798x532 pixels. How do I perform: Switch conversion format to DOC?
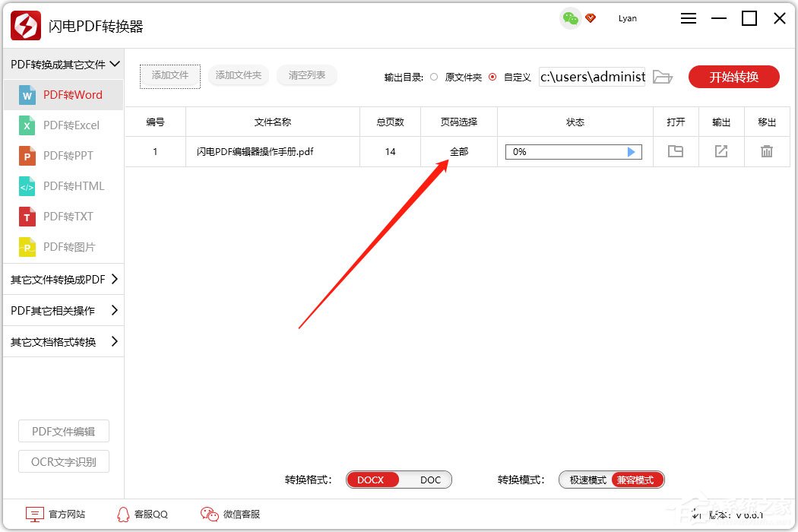click(430, 480)
